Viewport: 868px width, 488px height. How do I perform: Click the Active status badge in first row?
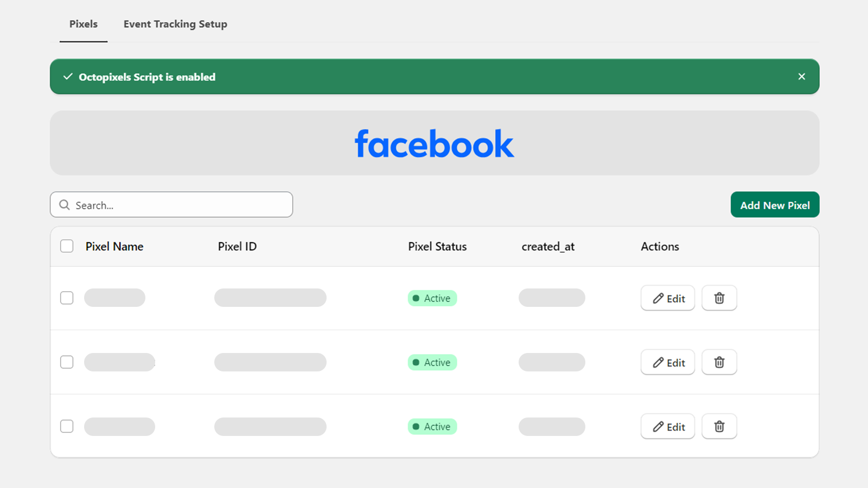click(x=432, y=298)
